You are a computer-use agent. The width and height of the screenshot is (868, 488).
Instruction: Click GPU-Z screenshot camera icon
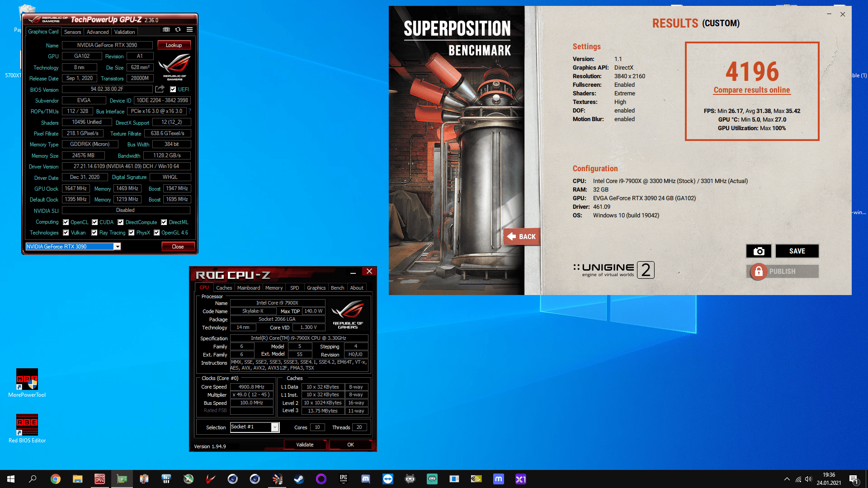166,30
